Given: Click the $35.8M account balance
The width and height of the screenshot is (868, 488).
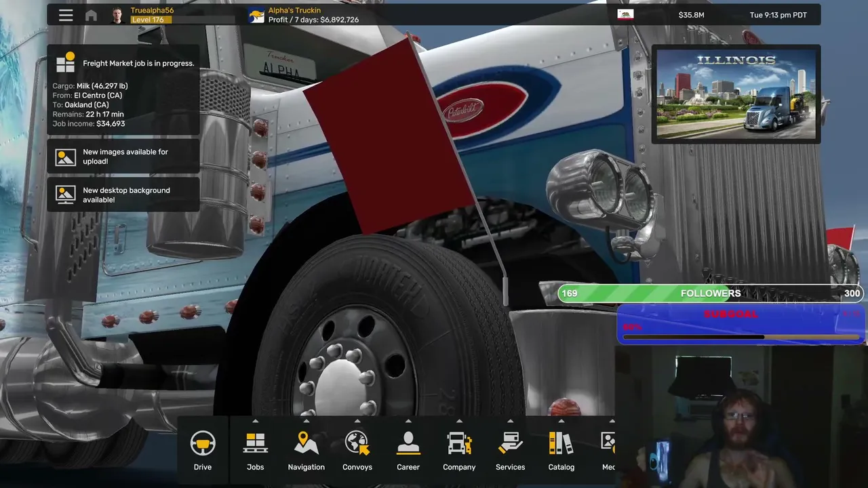Looking at the screenshot, I should coord(691,15).
